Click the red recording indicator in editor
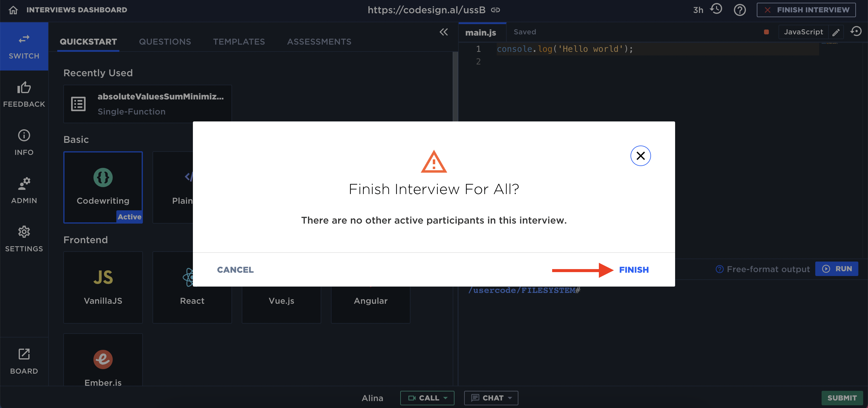 [x=766, y=32]
